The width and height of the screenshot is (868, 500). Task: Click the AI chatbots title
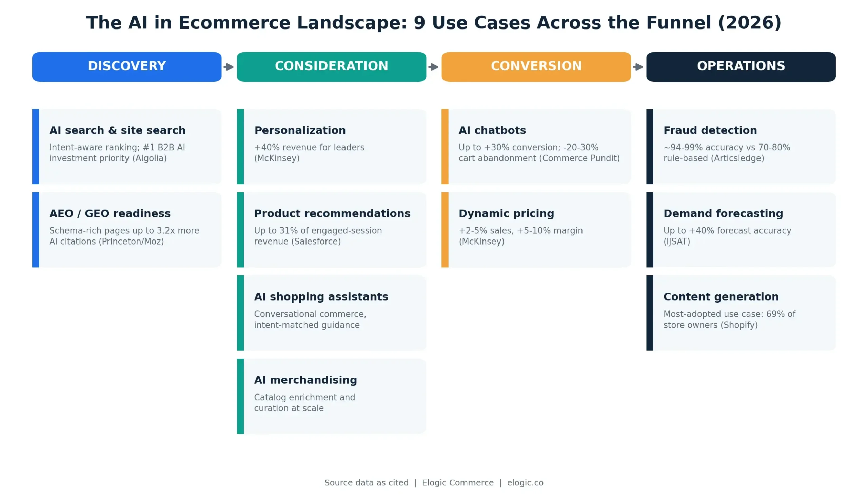[x=492, y=130]
